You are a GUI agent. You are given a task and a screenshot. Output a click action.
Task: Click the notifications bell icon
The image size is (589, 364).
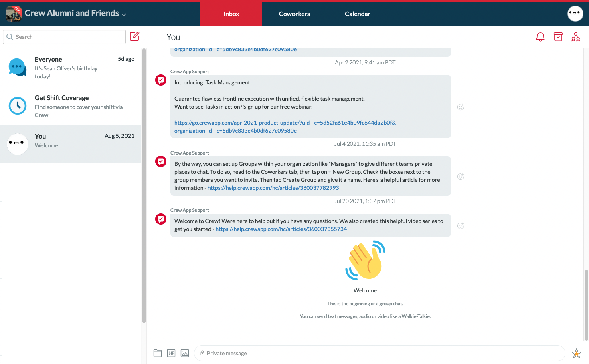click(x=540, y=36)
